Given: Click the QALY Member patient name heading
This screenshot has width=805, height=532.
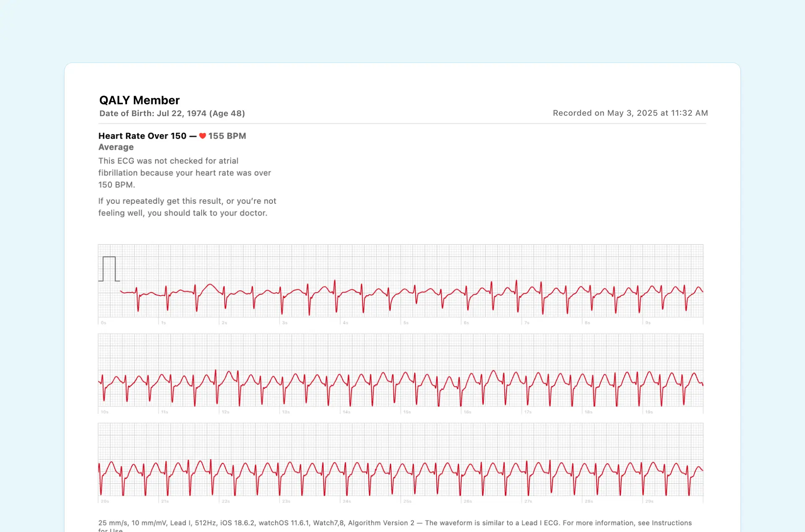Looking at the screenshot, I should tap(139, 100).
